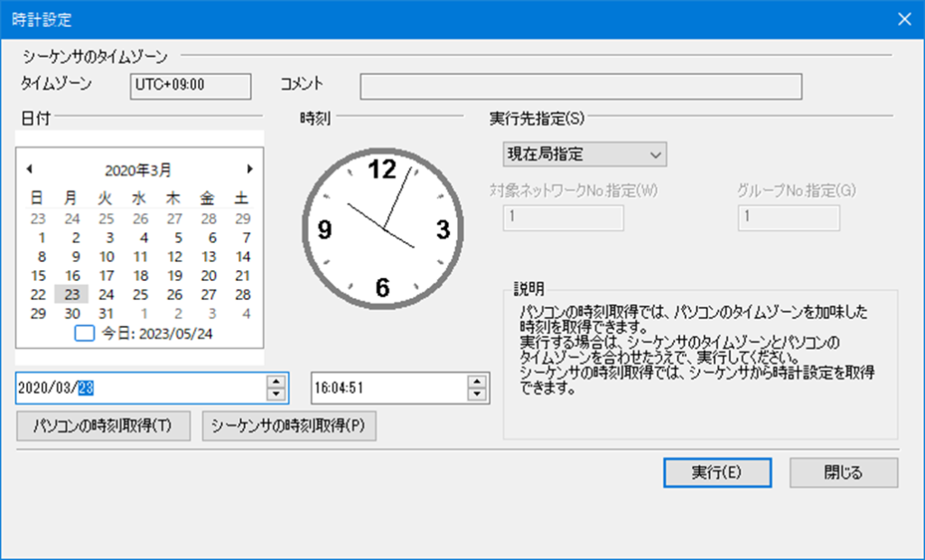
Task: Click the 実行(E) button
Action: pos(716,472)
